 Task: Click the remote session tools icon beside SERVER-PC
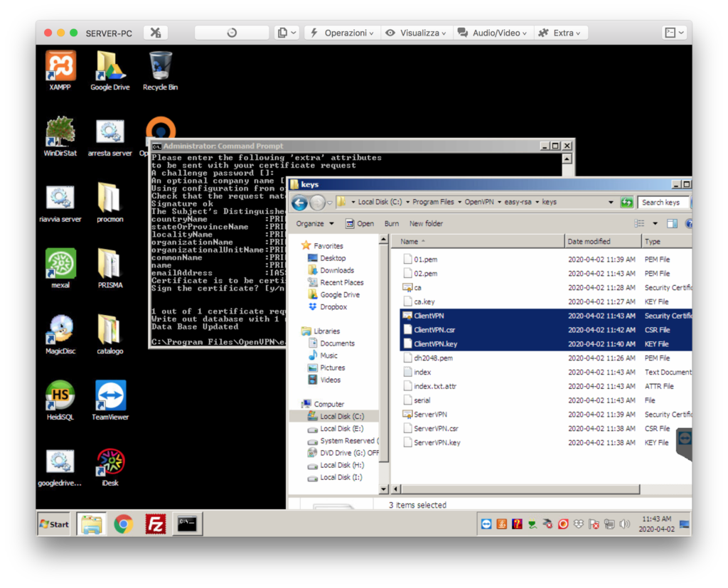click(x=156, y=33)
